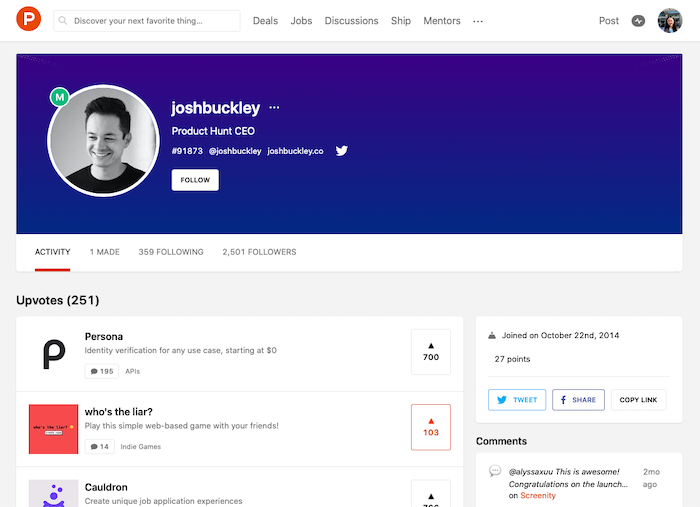
Task: Go to Discussions
Action: pyautogui.click(x=351, y=21)
